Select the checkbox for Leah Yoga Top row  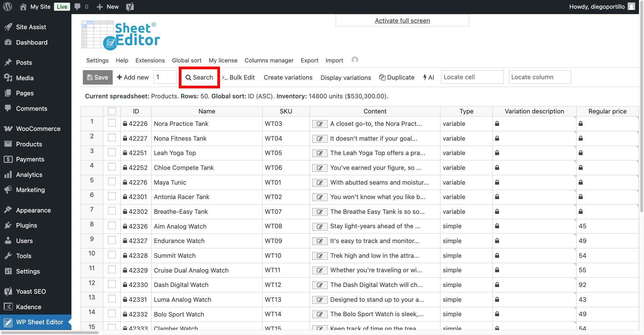[x=112, y=152]
